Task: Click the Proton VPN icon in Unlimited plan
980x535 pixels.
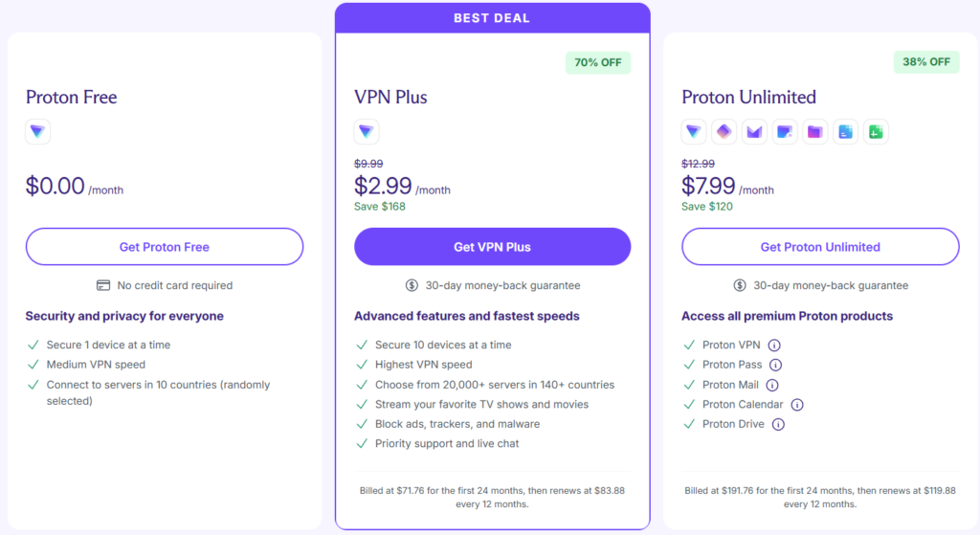Action: [x=694, y=131]
